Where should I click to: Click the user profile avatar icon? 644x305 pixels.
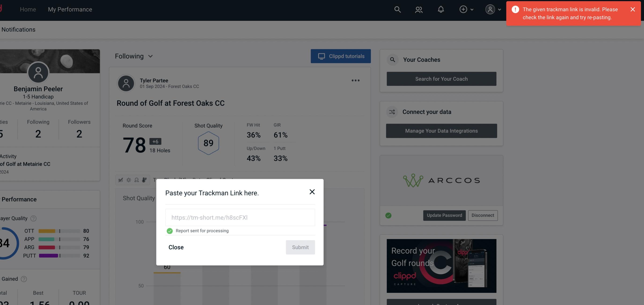point(490,9)
